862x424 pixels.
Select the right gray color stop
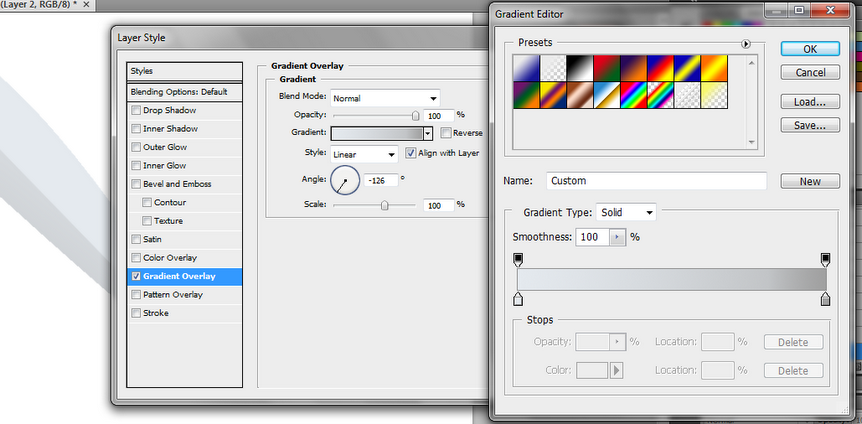[x=825, y=299]
